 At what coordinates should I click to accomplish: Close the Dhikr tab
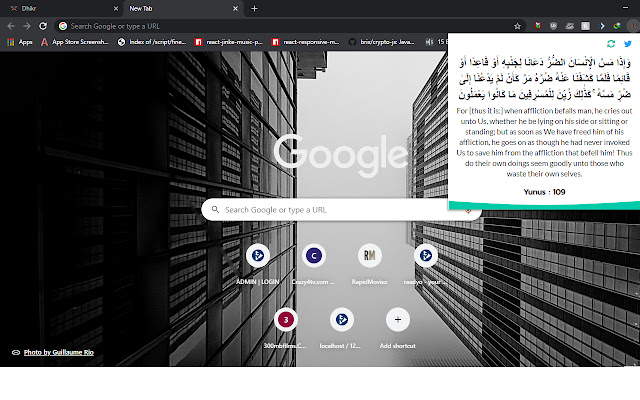coord(116,8)
